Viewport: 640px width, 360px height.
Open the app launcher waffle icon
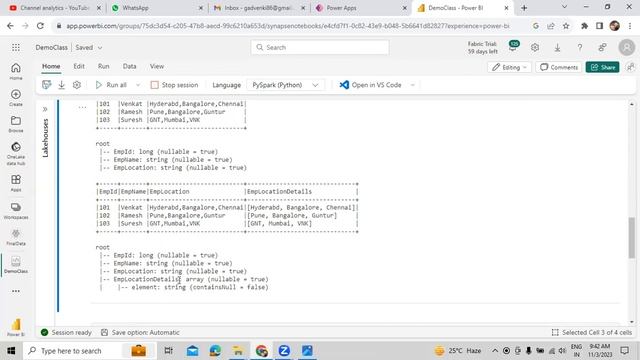(x=16, y=47)
